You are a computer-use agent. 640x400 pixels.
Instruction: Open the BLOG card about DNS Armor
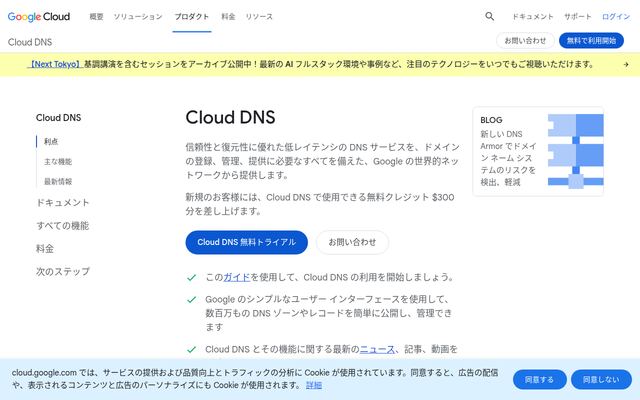(538, 151)
